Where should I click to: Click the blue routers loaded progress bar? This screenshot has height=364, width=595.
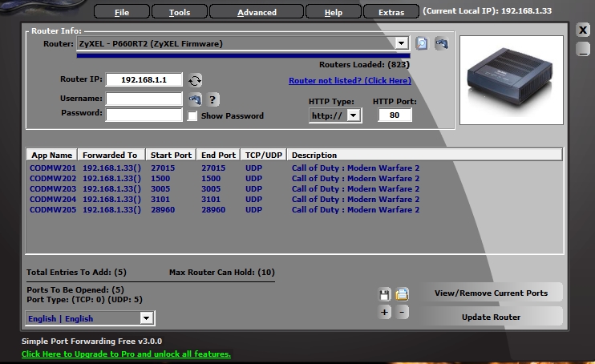(243, 55)
